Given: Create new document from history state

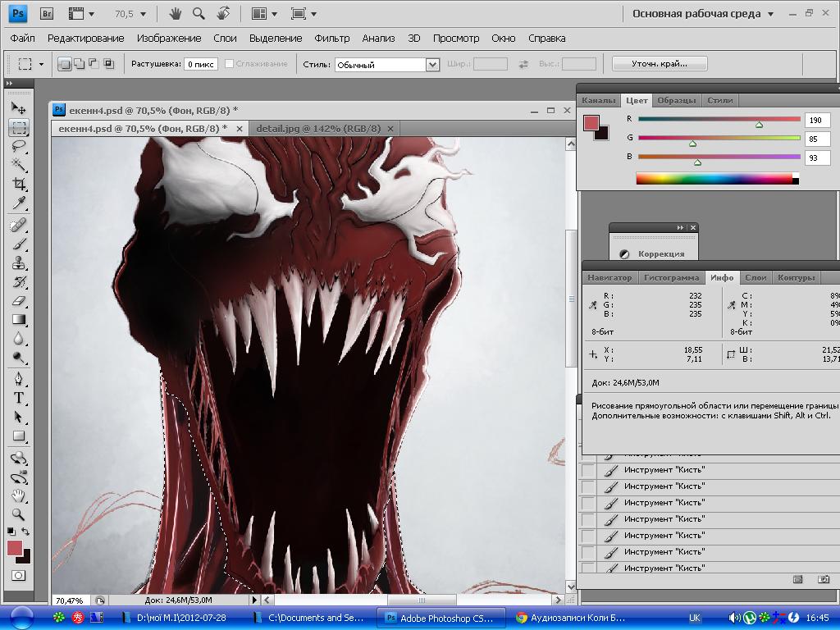Looking at the screenshot, I should [x=797, y=579].
